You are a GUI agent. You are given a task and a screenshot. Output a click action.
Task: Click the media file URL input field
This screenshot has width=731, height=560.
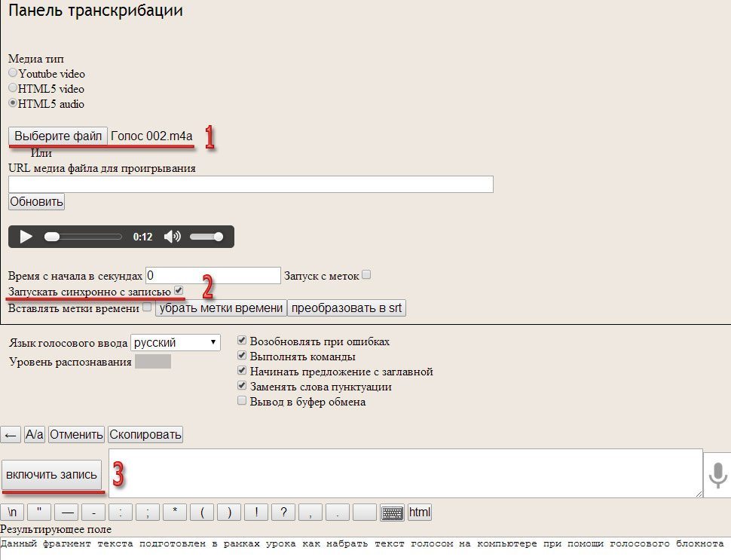pos(250,185)
